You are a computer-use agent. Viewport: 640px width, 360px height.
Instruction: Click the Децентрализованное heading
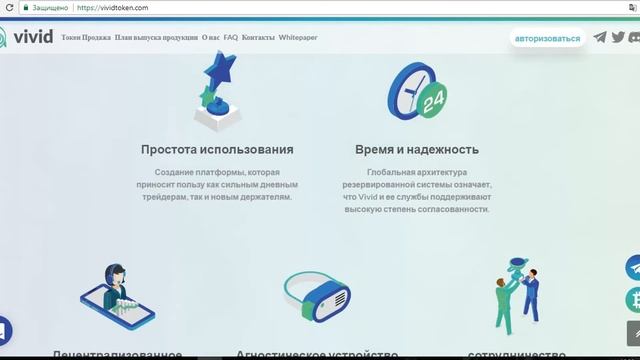117,353
